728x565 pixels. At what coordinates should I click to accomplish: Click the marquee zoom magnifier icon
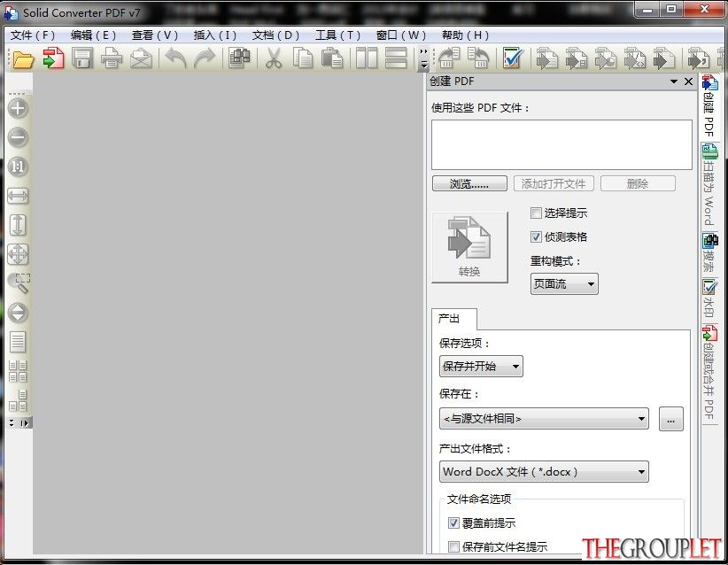tap(19, 282)
